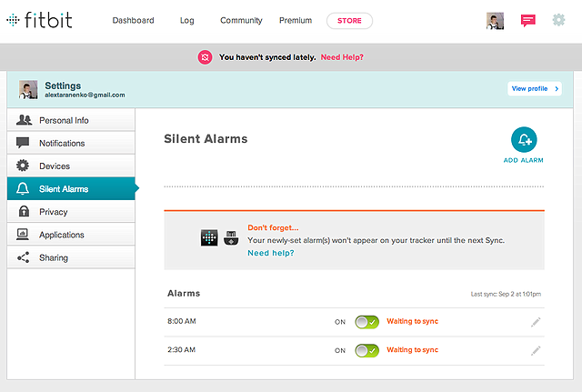Open the messages chat icon in header
The width and height of the screenshot is (582, 392).
coord(527,20)
